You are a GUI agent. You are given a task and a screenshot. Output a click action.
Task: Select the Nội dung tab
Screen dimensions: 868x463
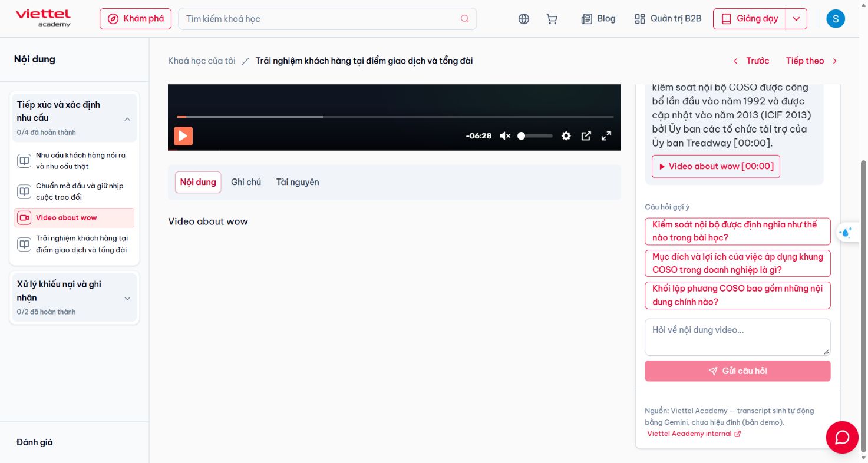click(198, 183)
